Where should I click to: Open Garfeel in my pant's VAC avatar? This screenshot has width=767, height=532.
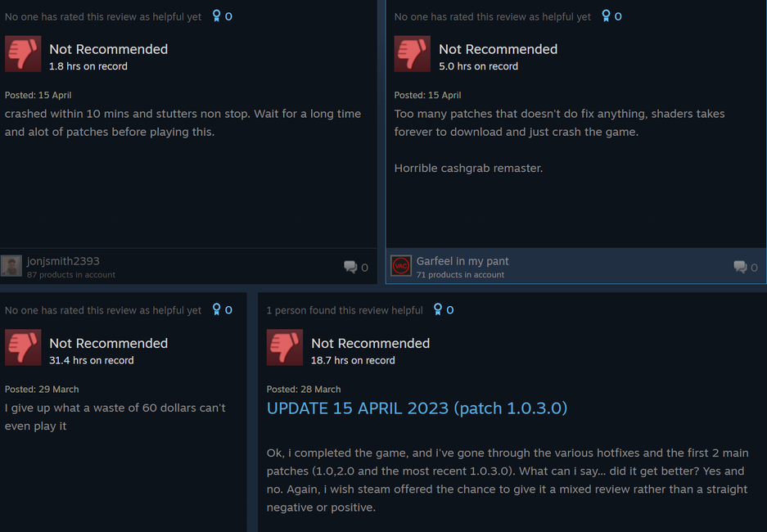coord(401,266)
